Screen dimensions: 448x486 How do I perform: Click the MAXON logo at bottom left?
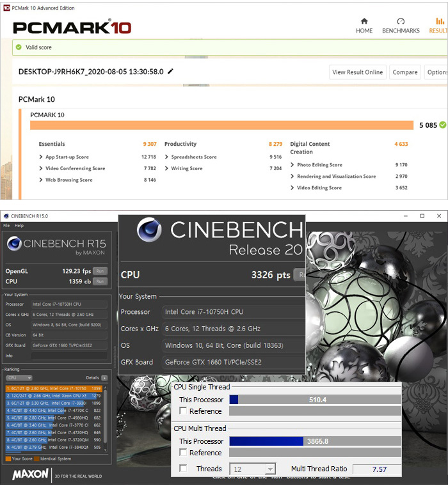pyautogui.click(x=29, y=474)
